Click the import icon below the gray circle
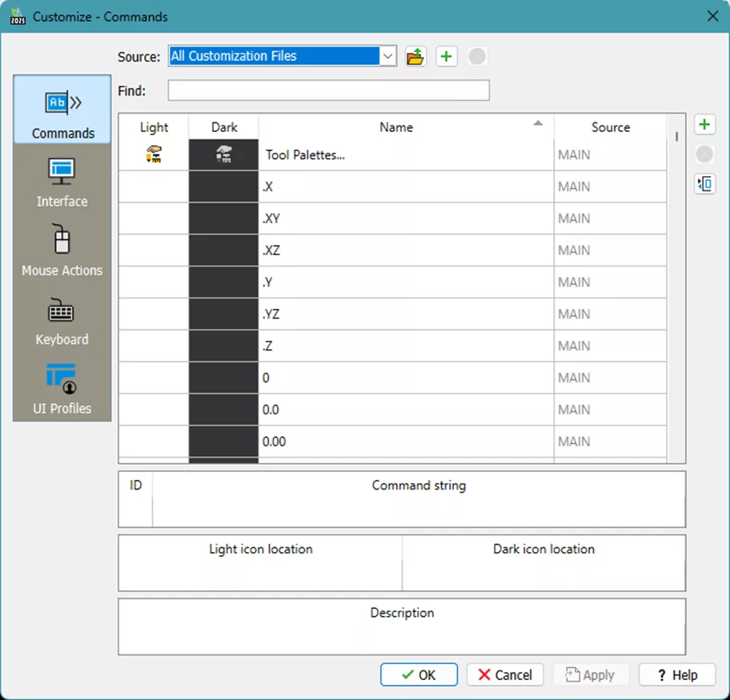This screenshot has height=700, width=730. [704, 184]
